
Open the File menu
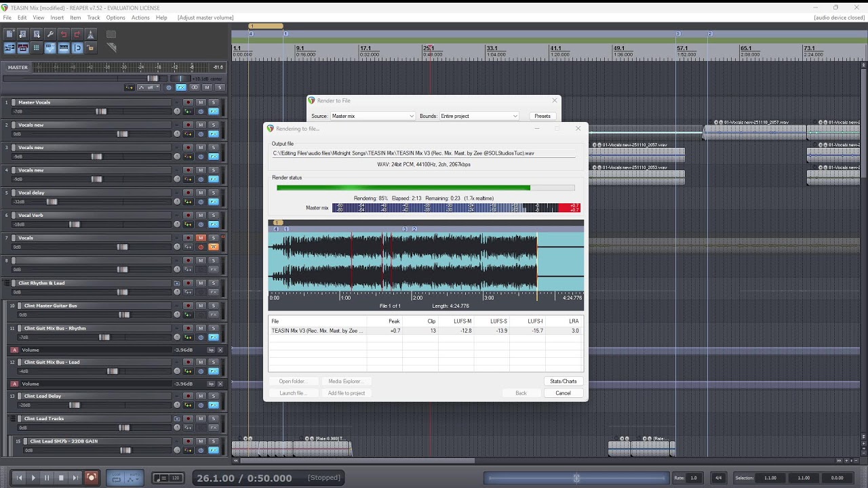coord(7,18)
